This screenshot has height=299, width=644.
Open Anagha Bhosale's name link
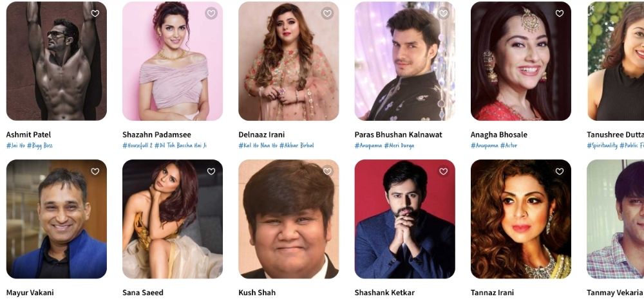tap(498, 134)
